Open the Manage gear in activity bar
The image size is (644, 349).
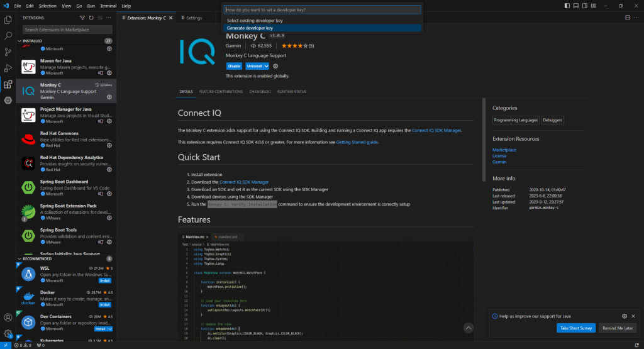point(8,333)
